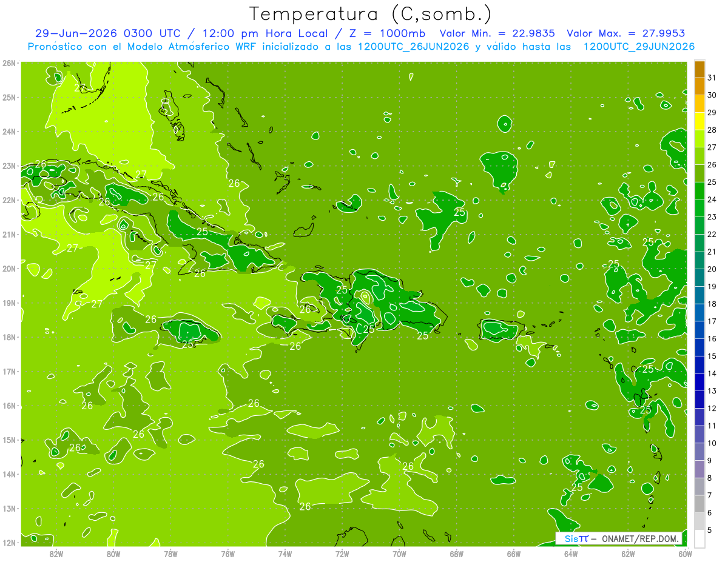Click the '26N' latitude axis label
Image resolution: width=728 pixels, height=562 pixels.
point(9,63)
